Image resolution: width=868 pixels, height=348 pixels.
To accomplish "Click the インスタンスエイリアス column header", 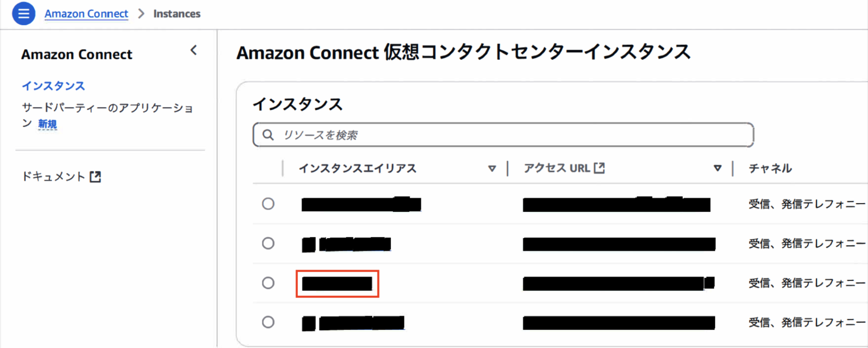I will pyautogui.click(x=358, y=168).
